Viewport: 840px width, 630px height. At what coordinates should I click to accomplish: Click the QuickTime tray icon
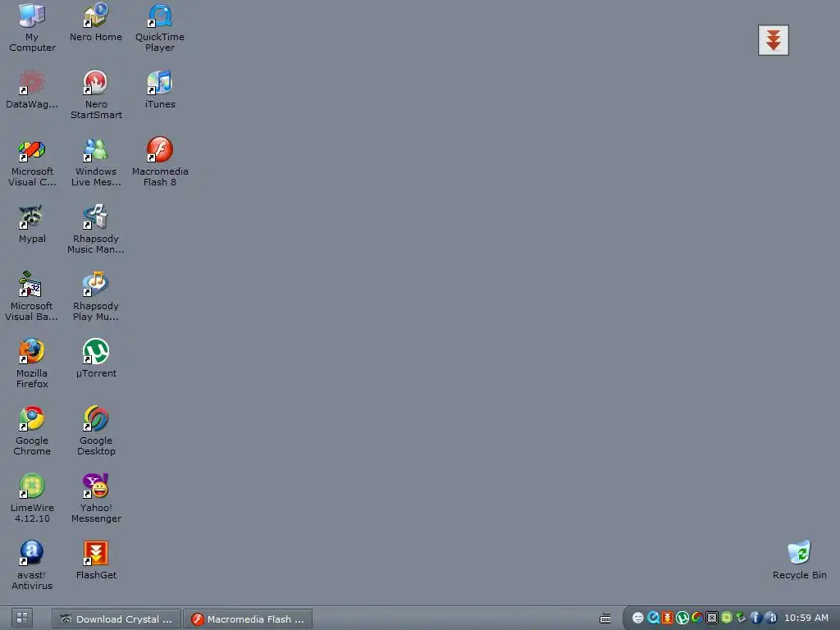(x=652, y=619)
